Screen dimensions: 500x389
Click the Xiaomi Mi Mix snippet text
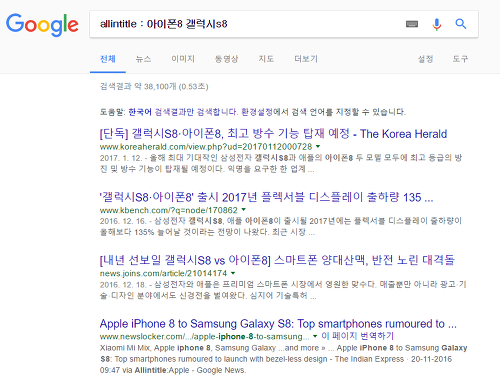283,359
